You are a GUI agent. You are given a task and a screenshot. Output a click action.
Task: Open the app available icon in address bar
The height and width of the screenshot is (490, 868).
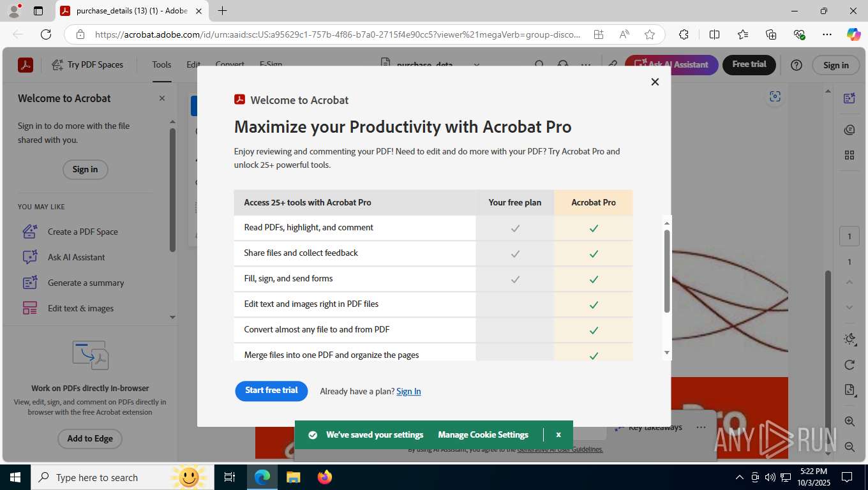pos(599,34)
